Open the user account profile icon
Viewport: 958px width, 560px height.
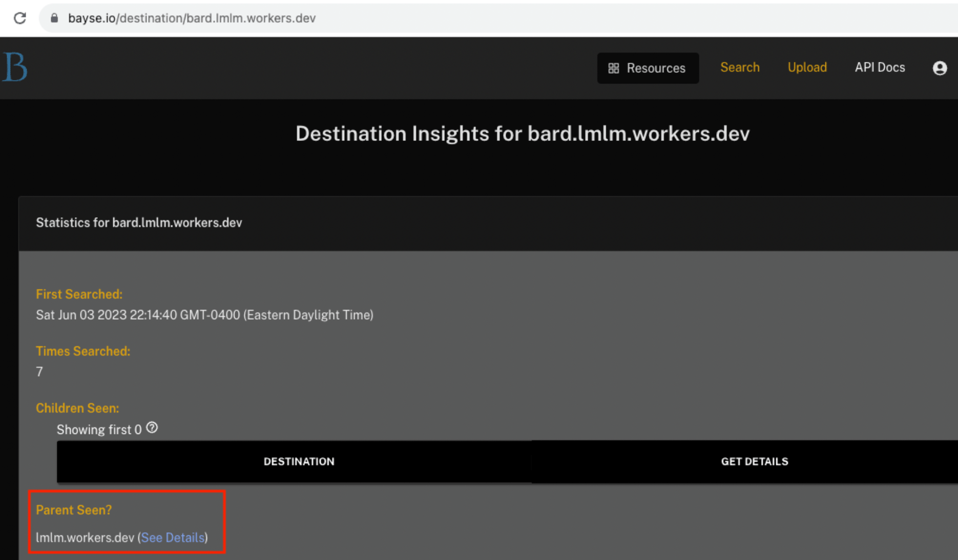point(940,68)
